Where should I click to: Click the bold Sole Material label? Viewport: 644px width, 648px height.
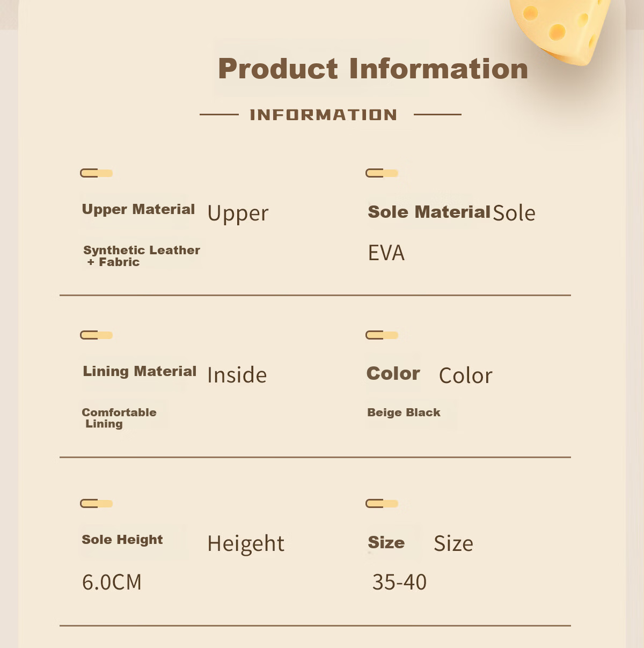[x=429, y=212]
